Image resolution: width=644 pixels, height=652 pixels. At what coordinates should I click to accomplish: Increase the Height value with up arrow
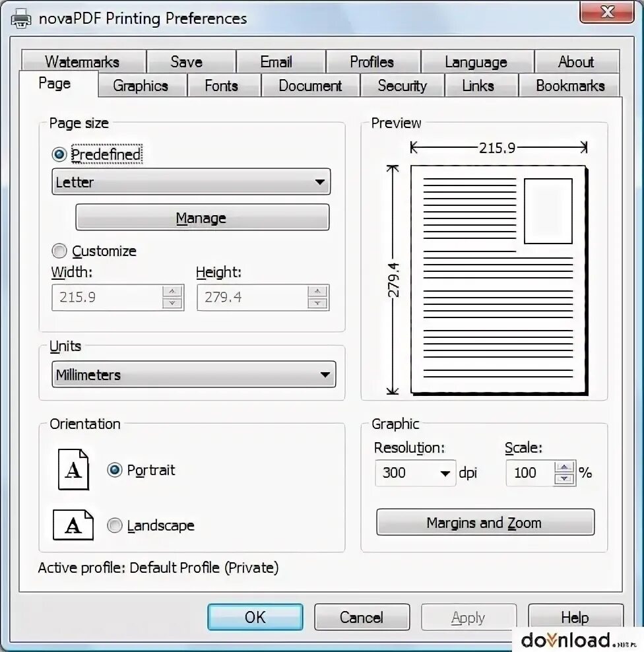tap(317, 291)
